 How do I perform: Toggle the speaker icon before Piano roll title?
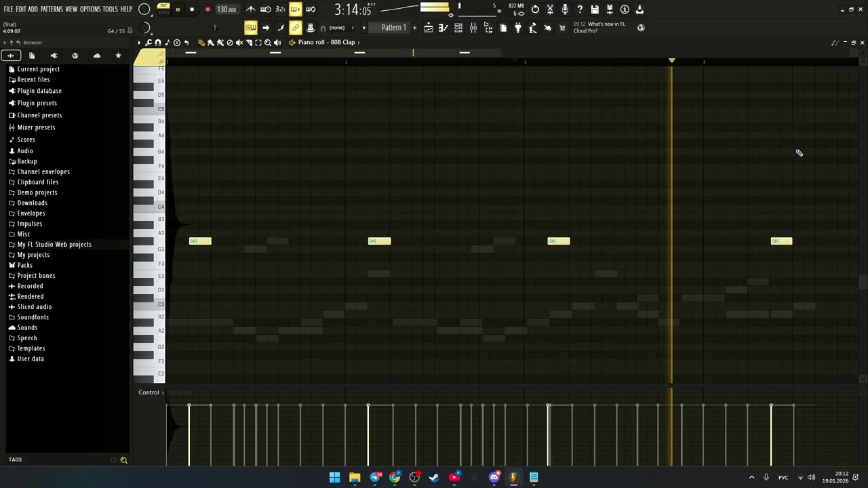coord(292,42)
